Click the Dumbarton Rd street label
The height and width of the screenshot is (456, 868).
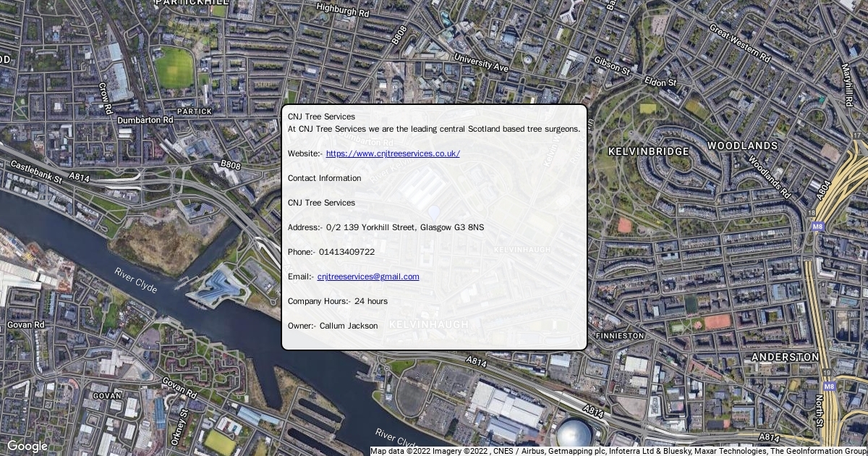click(145, 119)
